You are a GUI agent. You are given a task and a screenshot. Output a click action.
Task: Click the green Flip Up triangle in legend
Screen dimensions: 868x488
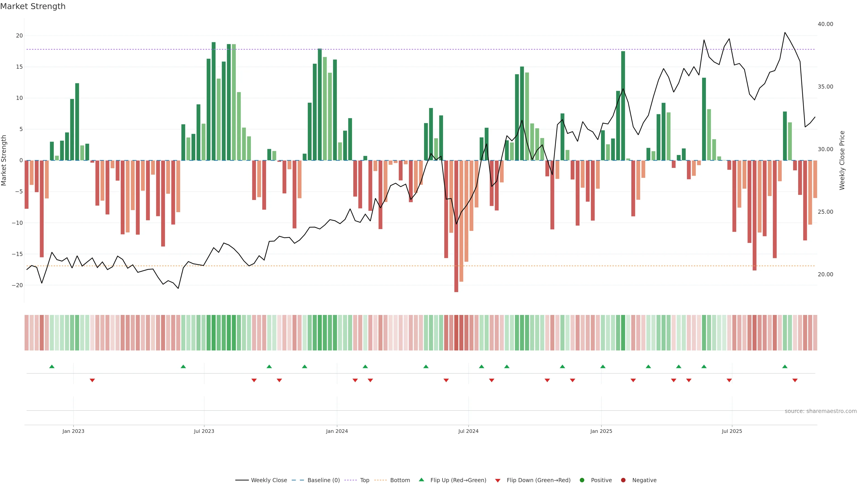click(x=421, y=480)
